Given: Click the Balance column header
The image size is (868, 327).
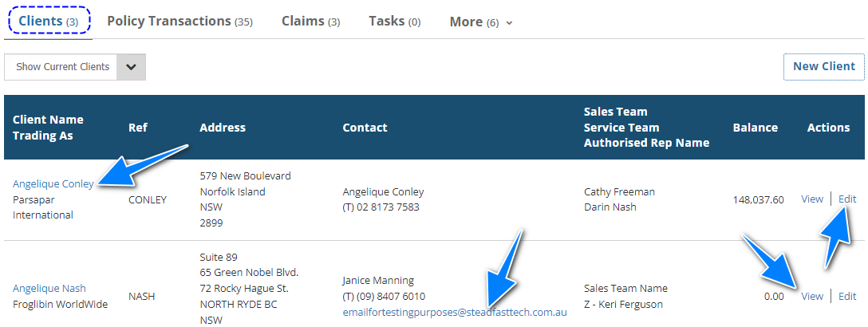Looking at the screenshot, I should click(755, 128).
